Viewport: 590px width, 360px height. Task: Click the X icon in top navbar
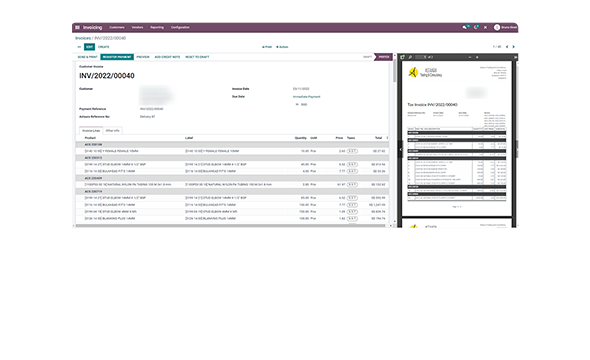click(485, 27)
